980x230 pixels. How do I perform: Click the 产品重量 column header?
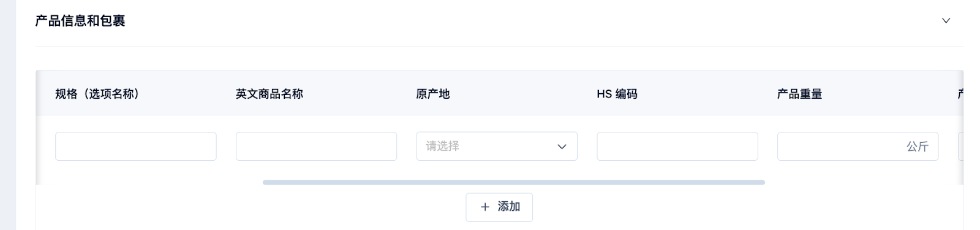[x=800, y=94]
